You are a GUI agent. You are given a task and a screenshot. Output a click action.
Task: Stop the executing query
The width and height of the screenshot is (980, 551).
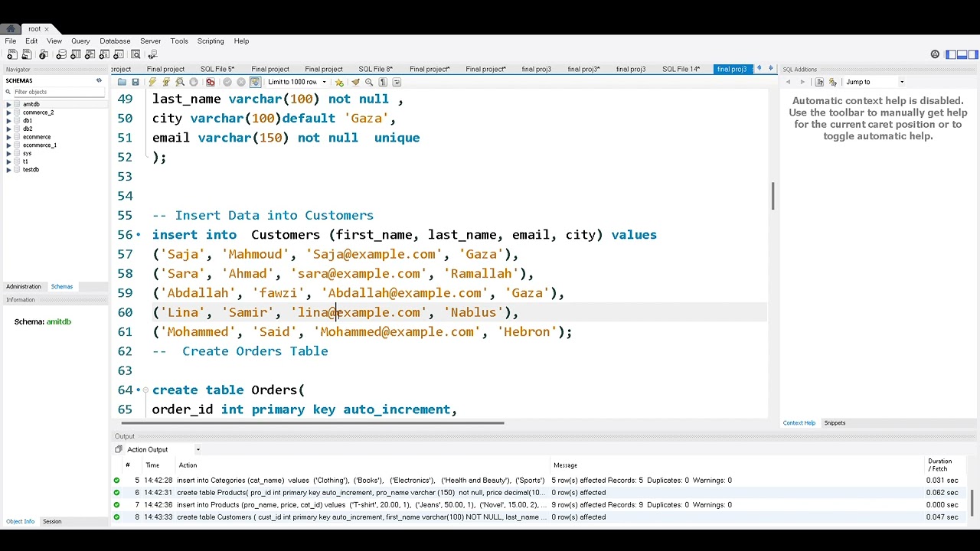point(194,82)
